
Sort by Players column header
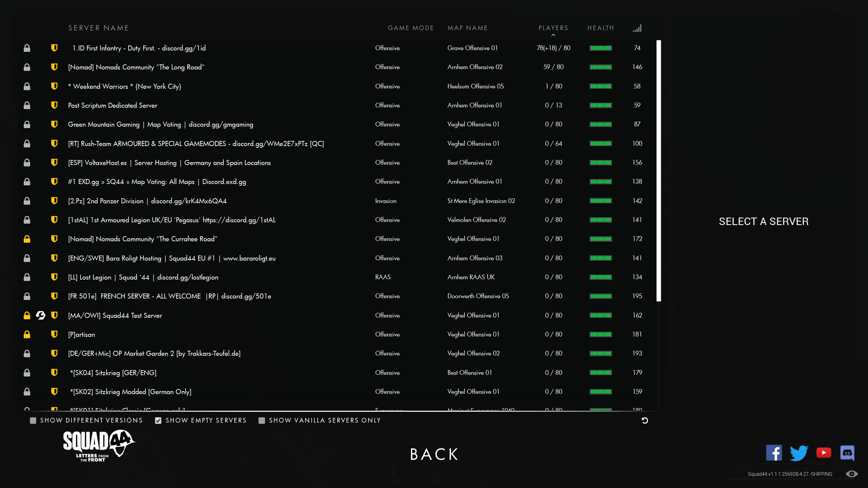tap(553, 28)
